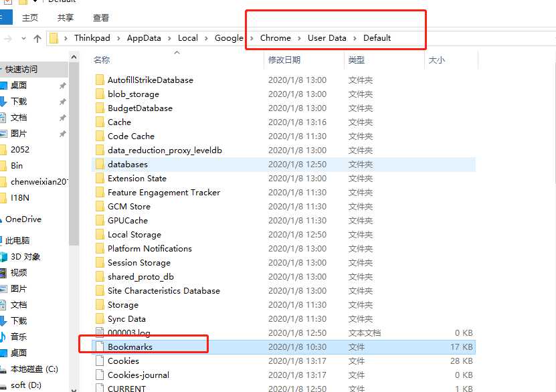The width and height of the screenshot is (556, 392).
Task: Open 2052 folder in navigation pane
Action: coord(20,150)
